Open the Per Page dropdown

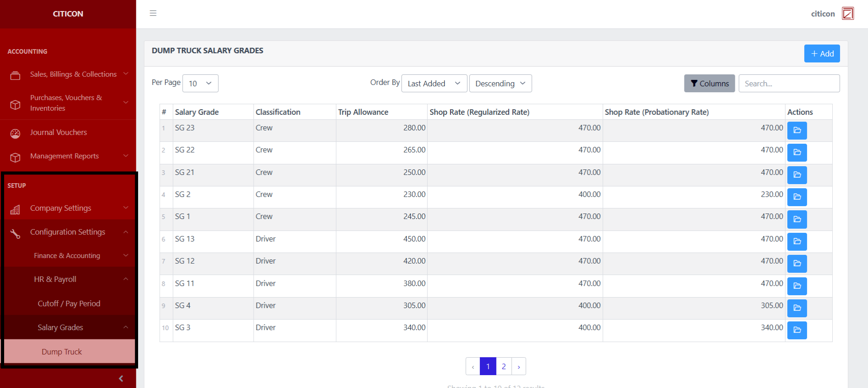point(200,84)
